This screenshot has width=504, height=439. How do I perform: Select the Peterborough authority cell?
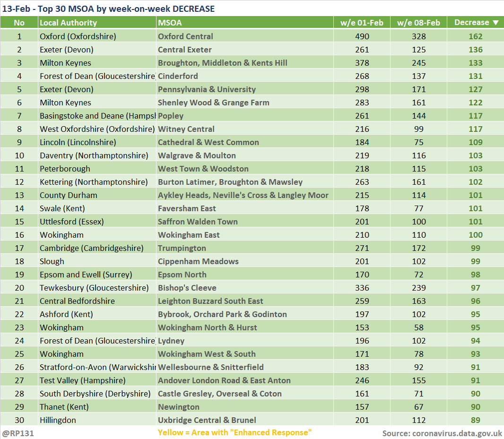click(97, 168)
